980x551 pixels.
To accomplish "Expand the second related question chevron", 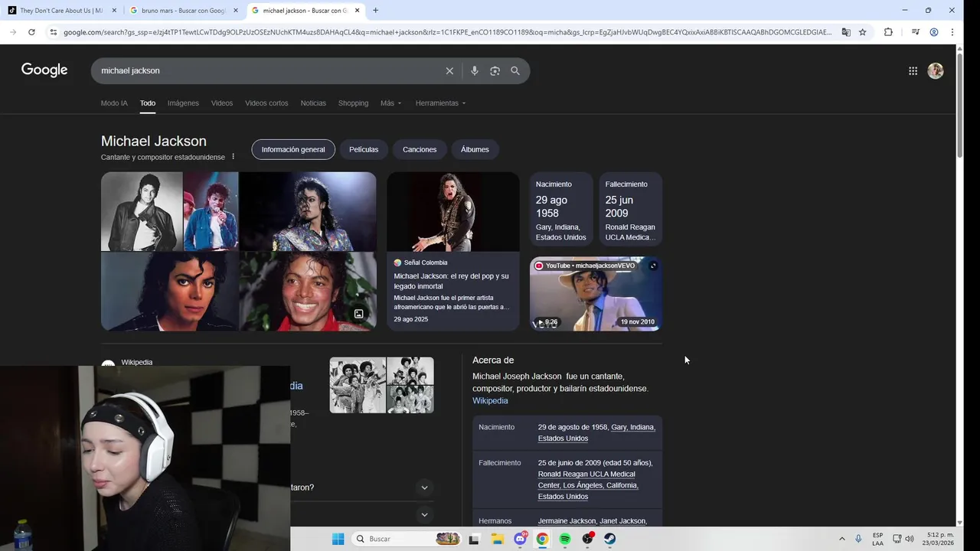I will pos(424,515).
